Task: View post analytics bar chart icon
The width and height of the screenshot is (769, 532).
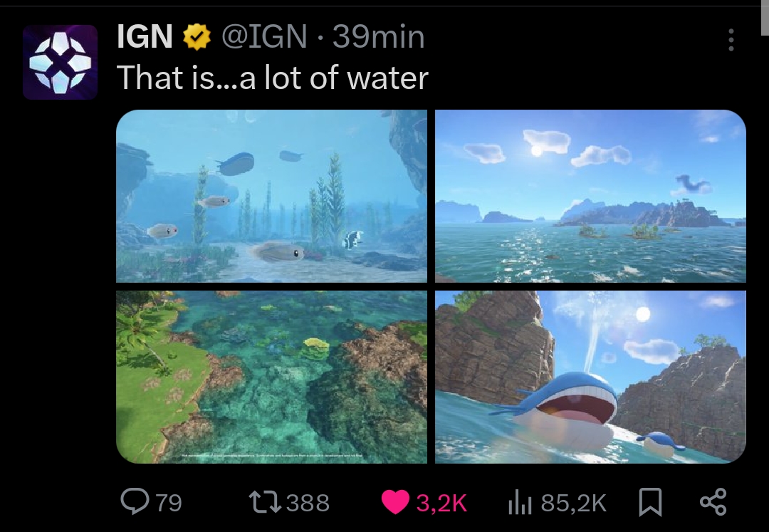Action: pos(520,503)
